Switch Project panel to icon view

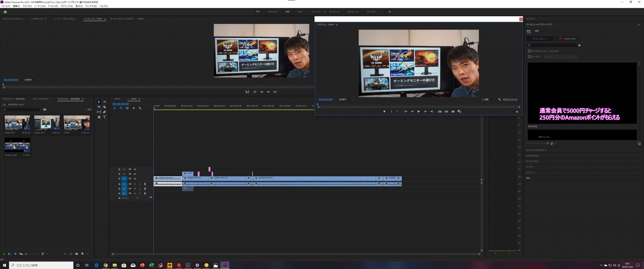(15, 254)
